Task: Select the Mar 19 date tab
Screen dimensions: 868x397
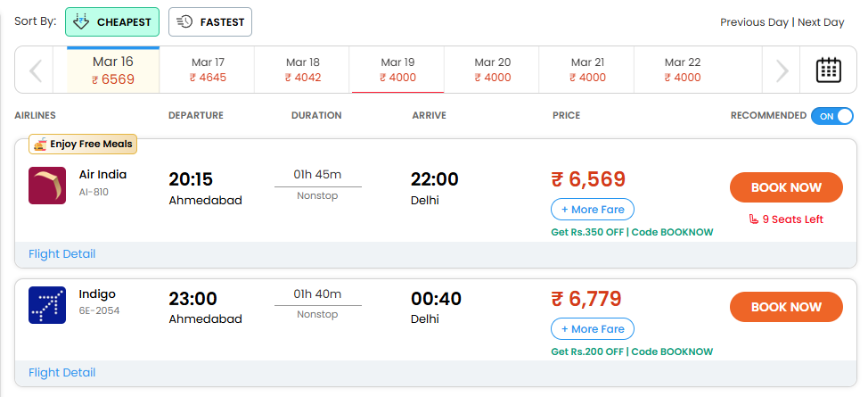Action: click(397, 70)
